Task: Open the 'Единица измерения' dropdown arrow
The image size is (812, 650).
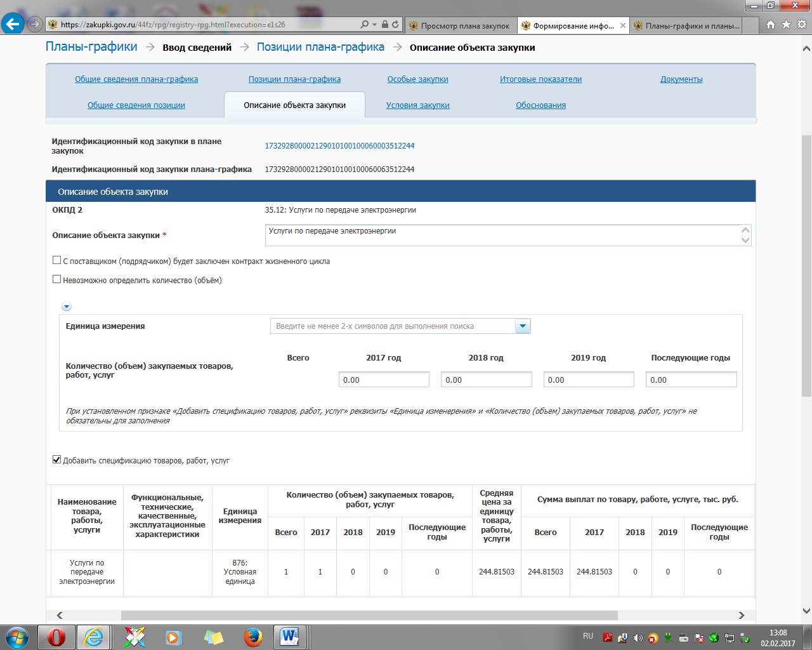Action: (x=523, y=326)
